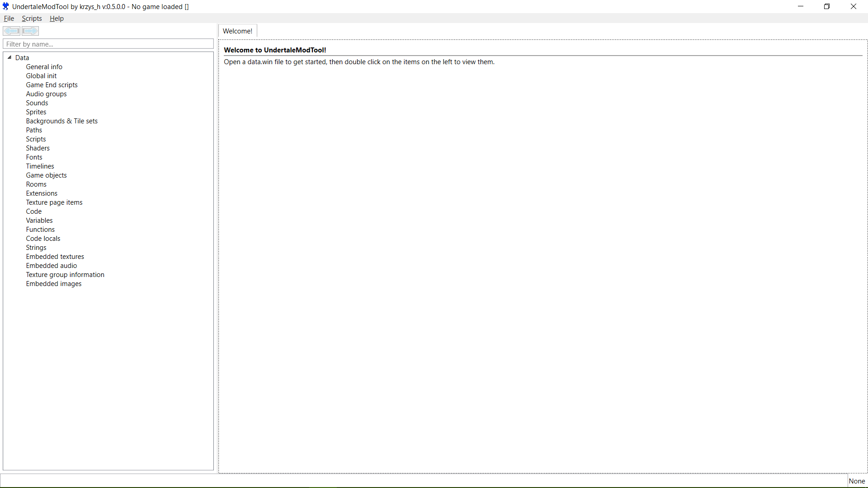Image resolution: width=868 pixels, height=488 pixels.
Task: Click the back navigation arrow icon
Action: pos(12,31)
